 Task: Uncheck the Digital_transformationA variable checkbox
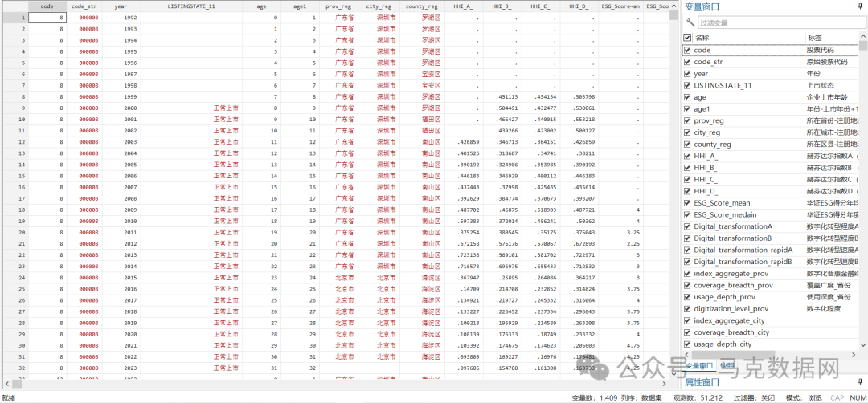[x=687, y=226]
